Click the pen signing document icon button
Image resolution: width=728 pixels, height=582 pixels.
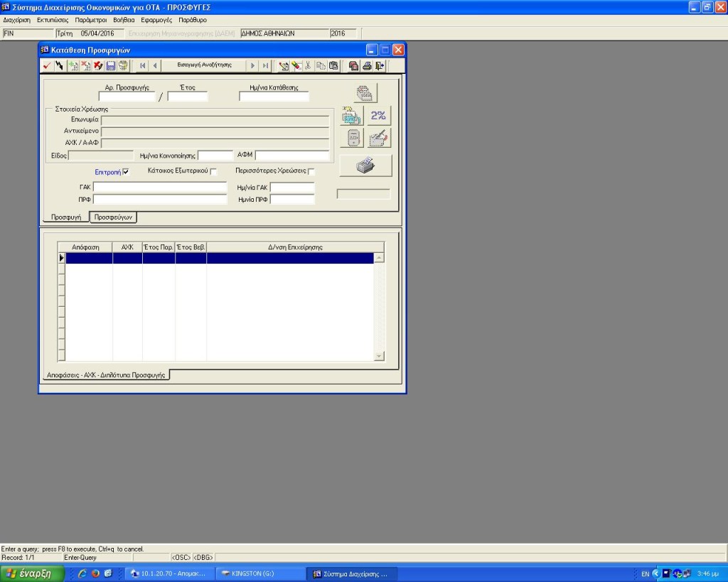point(380,138)
